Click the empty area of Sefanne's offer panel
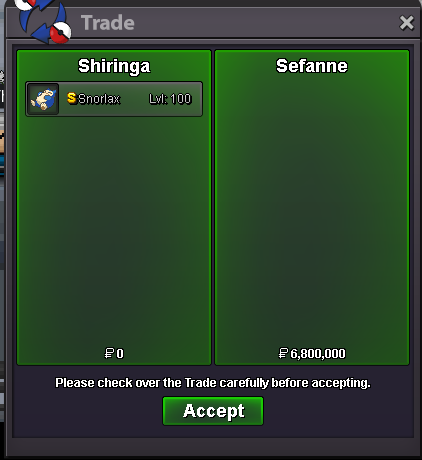This screenshot has width=422, height=460. 312,213
